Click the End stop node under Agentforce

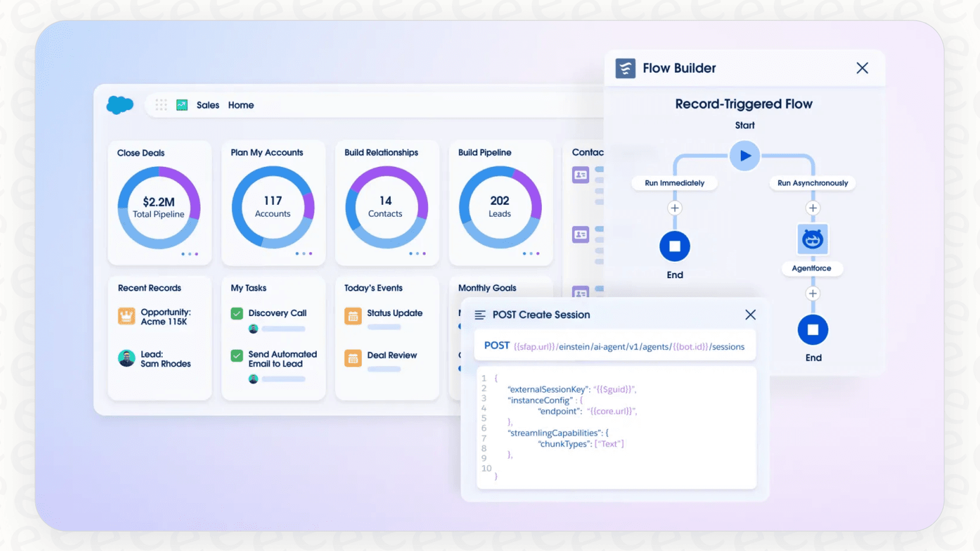(x=813, y=330)
